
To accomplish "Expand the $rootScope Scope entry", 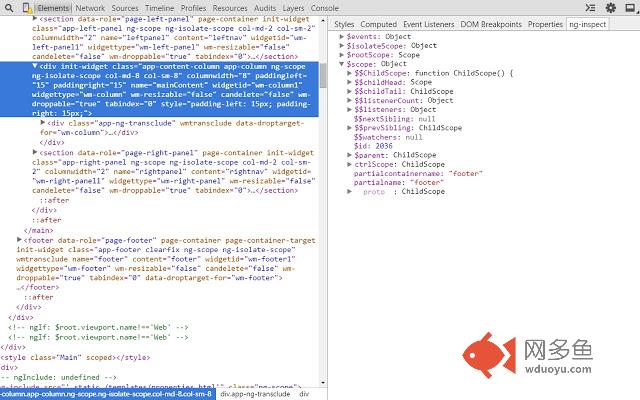I will point(342,55).
